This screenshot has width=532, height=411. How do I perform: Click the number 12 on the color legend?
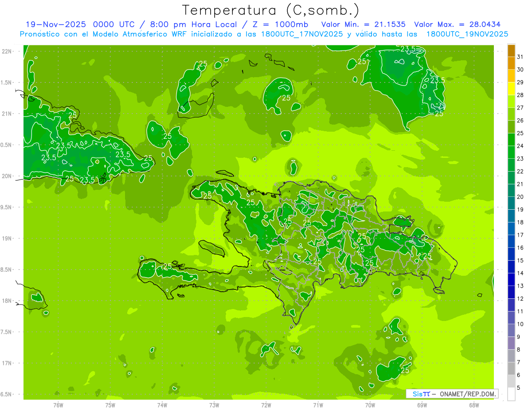tap(520, 298)
